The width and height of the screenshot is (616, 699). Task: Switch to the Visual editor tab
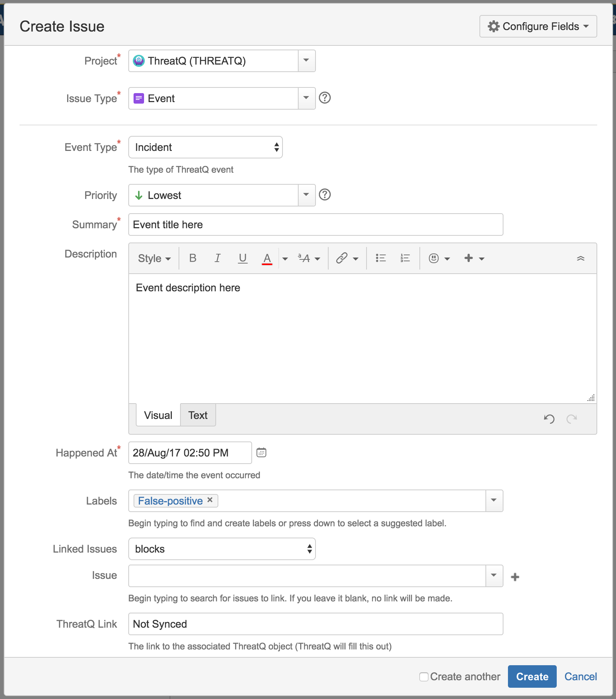coord(158,415)
